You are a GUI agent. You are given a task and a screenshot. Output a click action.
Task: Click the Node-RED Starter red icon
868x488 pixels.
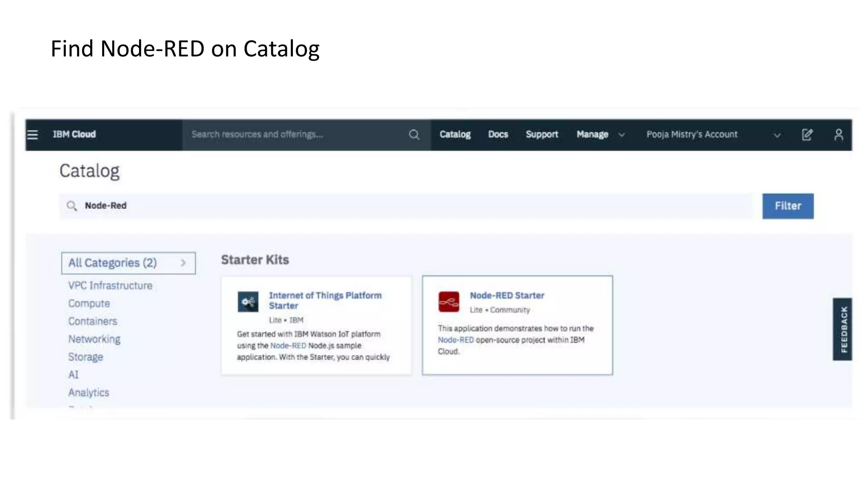coord(449,302)
